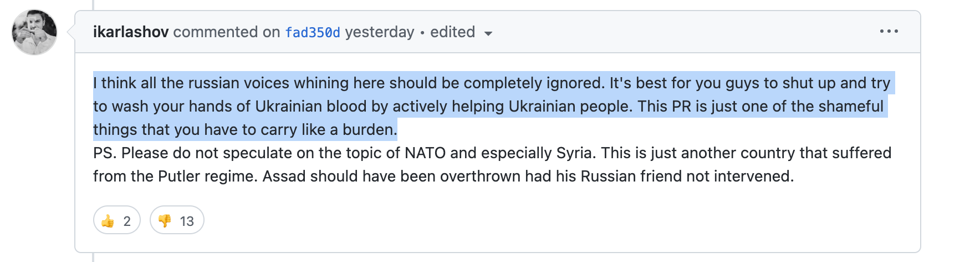
Task: Click the 'yesterday' timestamp
Action: pos(380,32)
